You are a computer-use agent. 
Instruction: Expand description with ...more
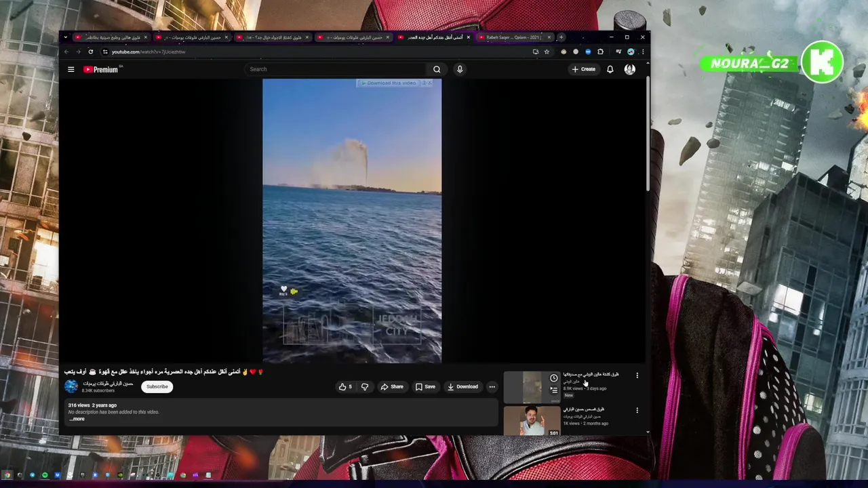tap(77, 419)
